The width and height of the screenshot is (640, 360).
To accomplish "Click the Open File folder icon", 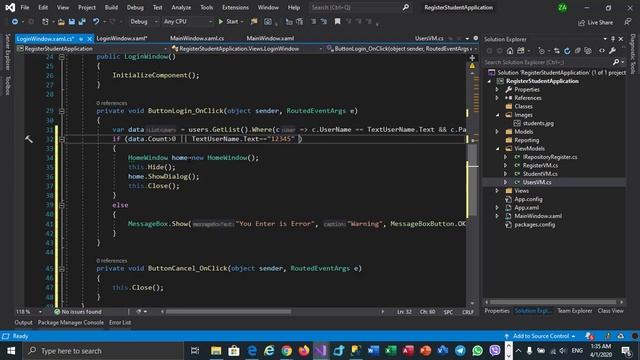I will [x=61, y=22].
